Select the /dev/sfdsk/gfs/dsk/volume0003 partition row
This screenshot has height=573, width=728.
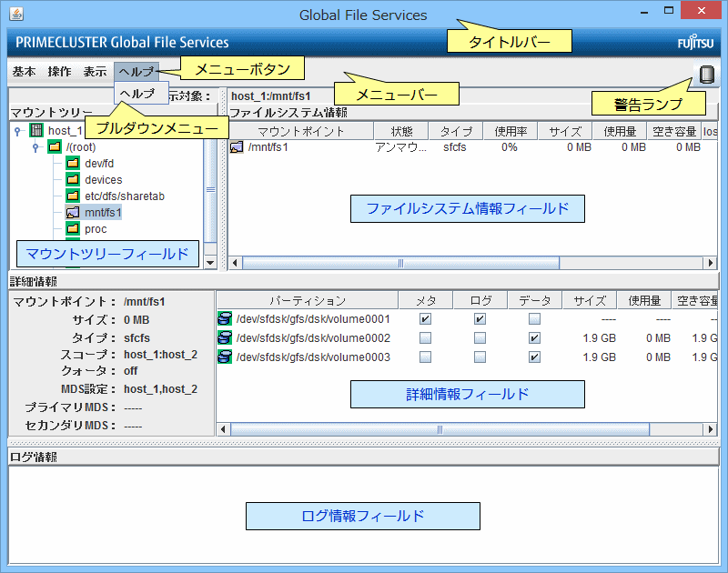pos(313,357)
